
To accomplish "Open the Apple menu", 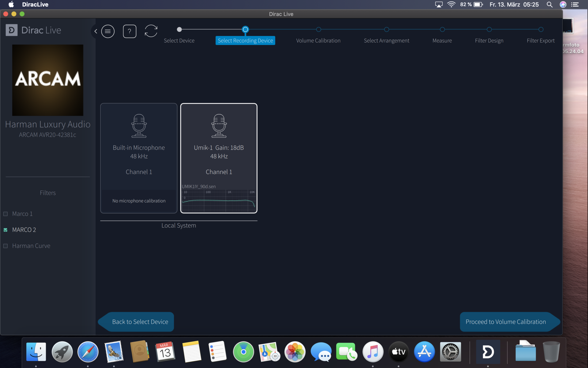I will 11,4.
